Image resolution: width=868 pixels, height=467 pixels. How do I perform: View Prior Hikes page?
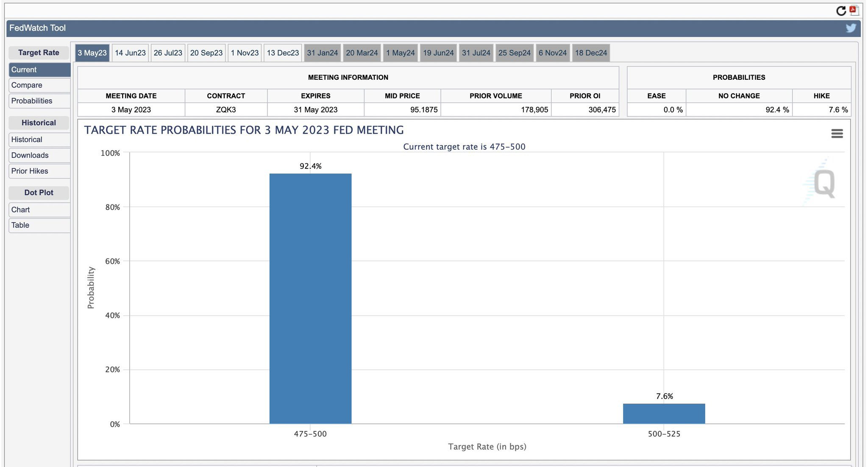39,171
